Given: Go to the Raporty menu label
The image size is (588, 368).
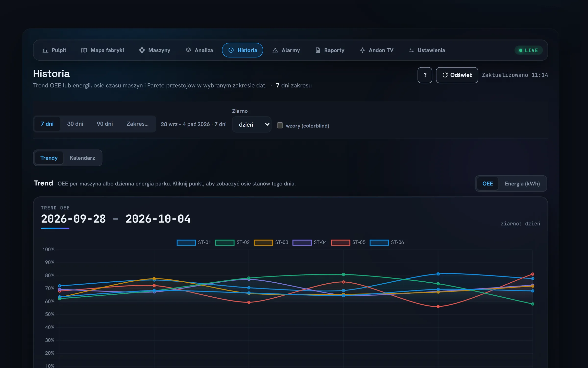Looking at the screenshot, I should point(334,50).
